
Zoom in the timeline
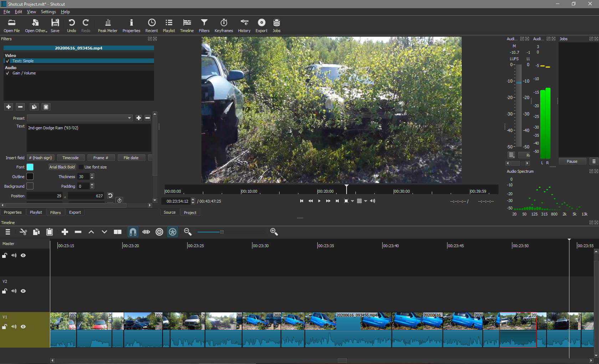coord(274,232)
